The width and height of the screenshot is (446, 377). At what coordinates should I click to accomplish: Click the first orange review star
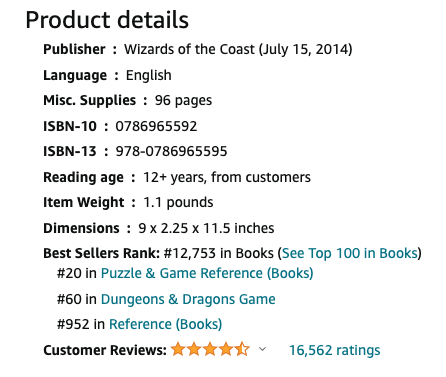pyautogui.click(x=178, y=349)
